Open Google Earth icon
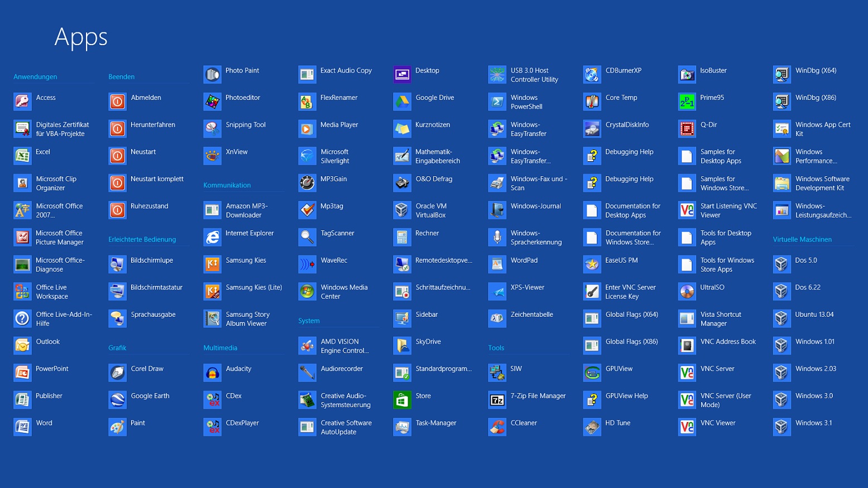868x488 pixels. (117, 400)
